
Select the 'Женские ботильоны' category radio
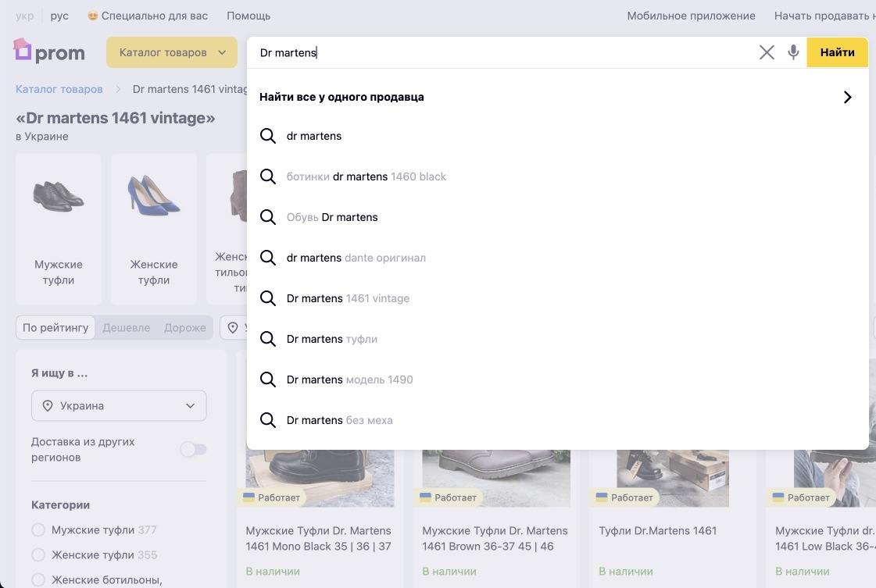click(38, 580)
